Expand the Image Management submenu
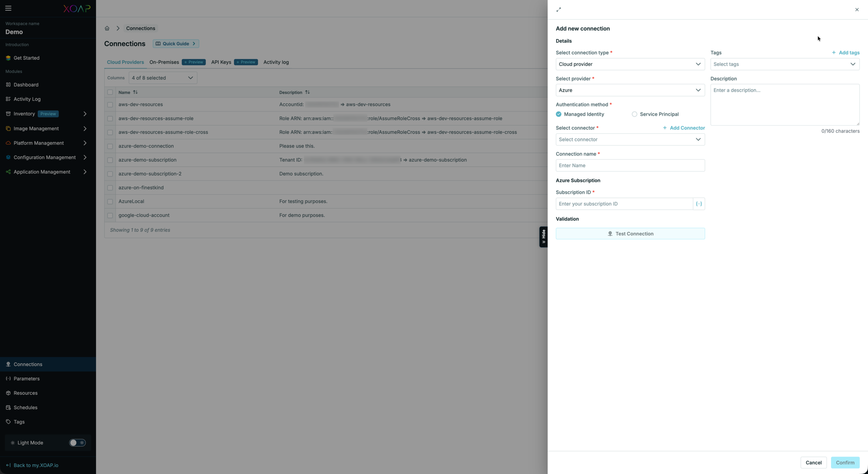This screenshot has height=474, width=868. [85, 129]
